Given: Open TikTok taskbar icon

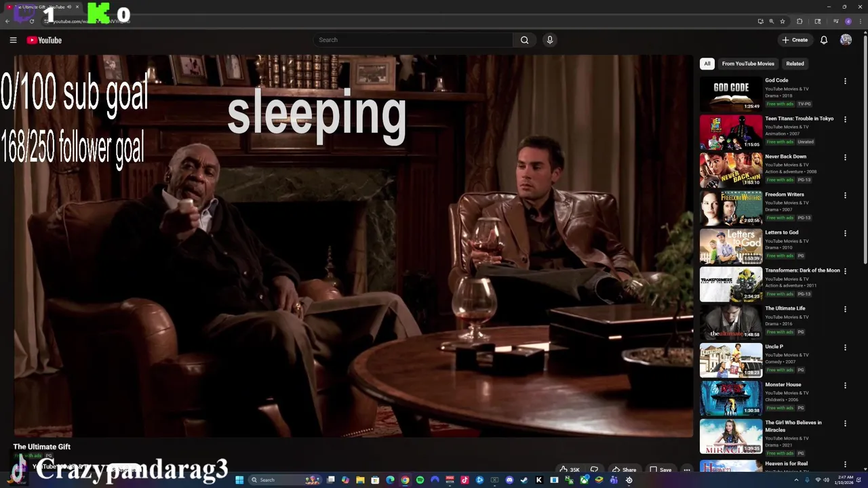Looking at the screenshot, I should [x=465, y=480].
